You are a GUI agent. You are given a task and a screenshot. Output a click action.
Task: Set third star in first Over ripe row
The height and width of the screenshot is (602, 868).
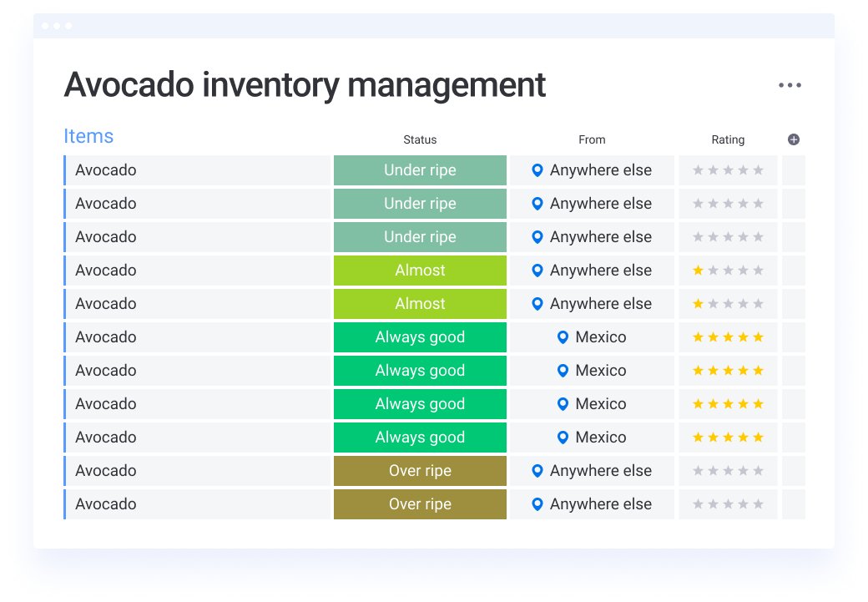click(x=728, y=471)
